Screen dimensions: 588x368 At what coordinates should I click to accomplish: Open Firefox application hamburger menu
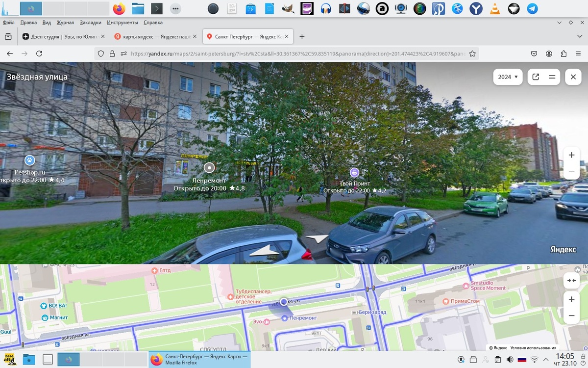pyautogui.click(x=578, y=53)
